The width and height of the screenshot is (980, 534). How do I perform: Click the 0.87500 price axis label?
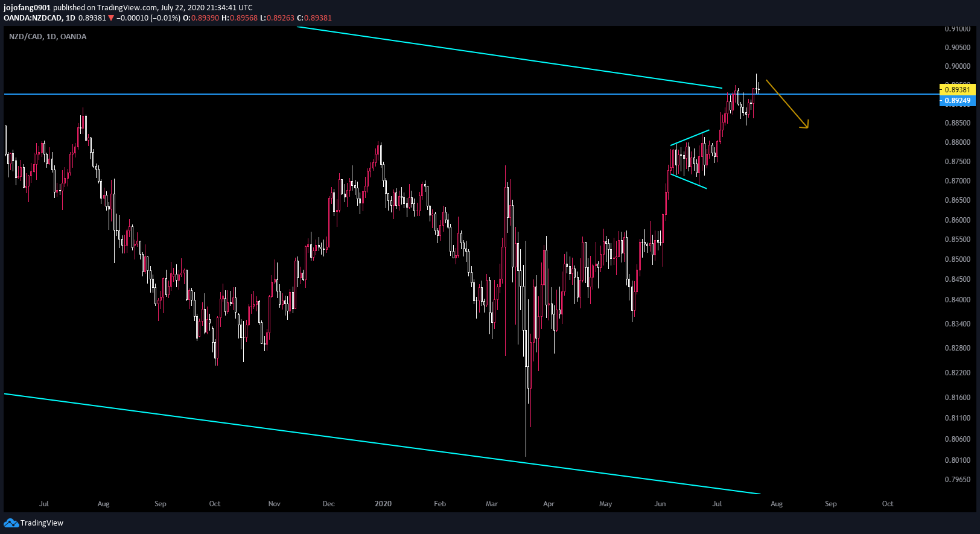pyautogui.click(x=958, y=162)
